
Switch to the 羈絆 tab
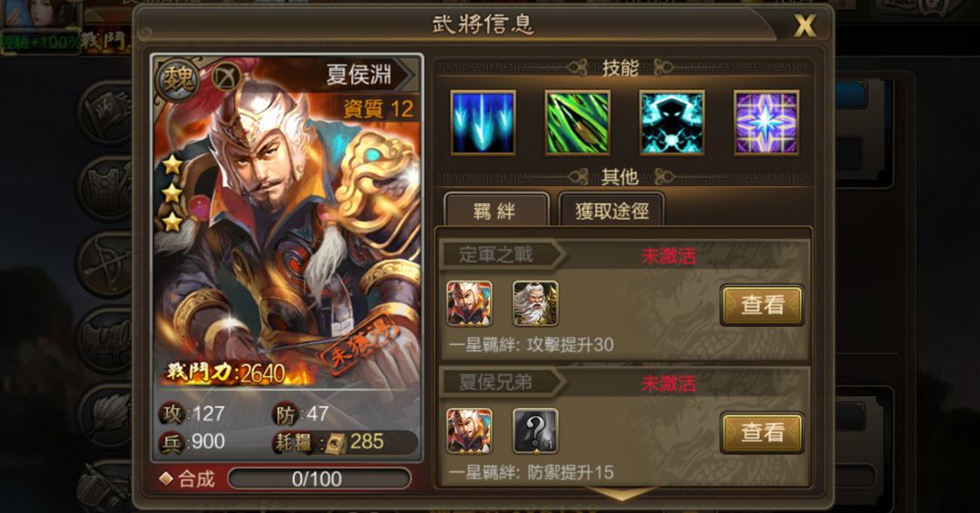pos(496,211)
